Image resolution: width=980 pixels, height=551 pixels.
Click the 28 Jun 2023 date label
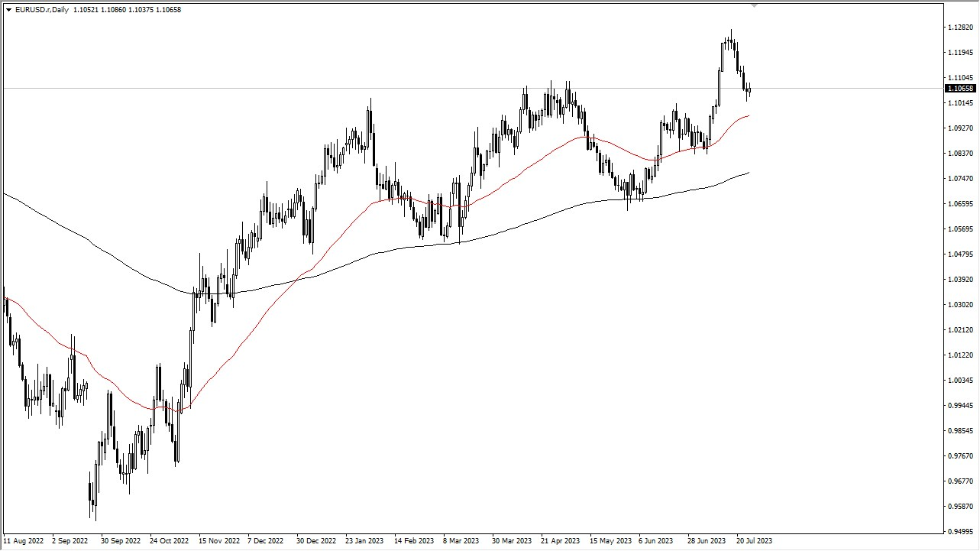click(707, 541)
